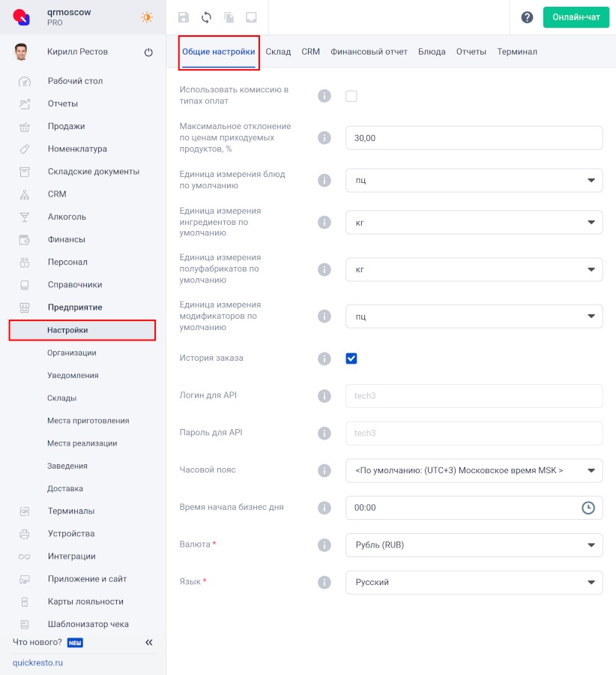This screenshot has height=675, width=616.
Task: Expand the Валюта dropdown Рубль (RUB)
Action: (474, 545)
